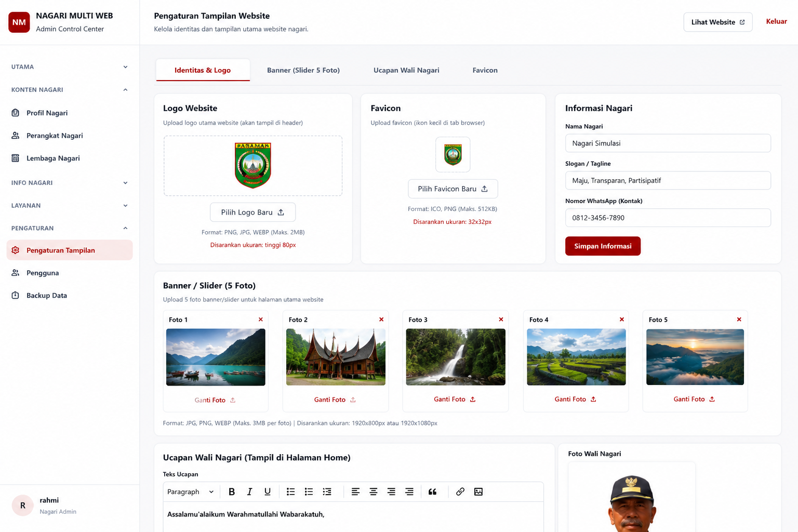Insert an image using the editor picture icon
This screenshot has width=798, height=532.
[478, 491]
